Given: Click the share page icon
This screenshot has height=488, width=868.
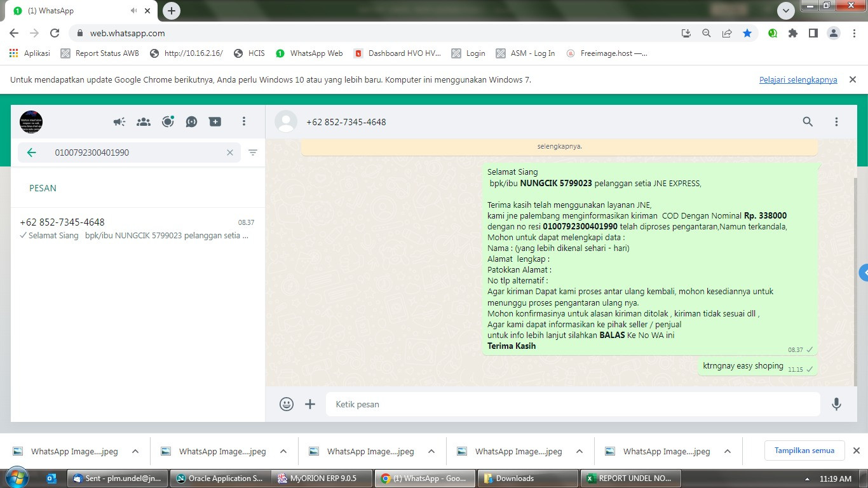Looking at the screenshot, I should 727,33.
